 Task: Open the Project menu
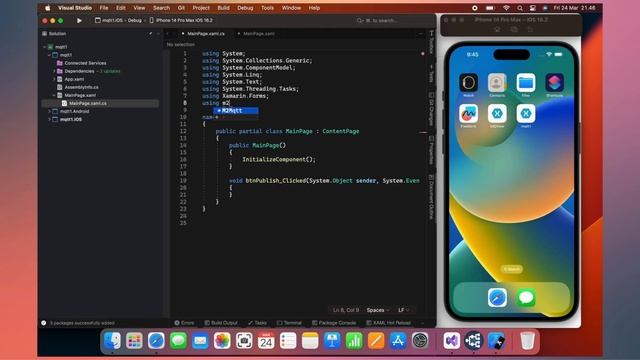coord(201,8)
